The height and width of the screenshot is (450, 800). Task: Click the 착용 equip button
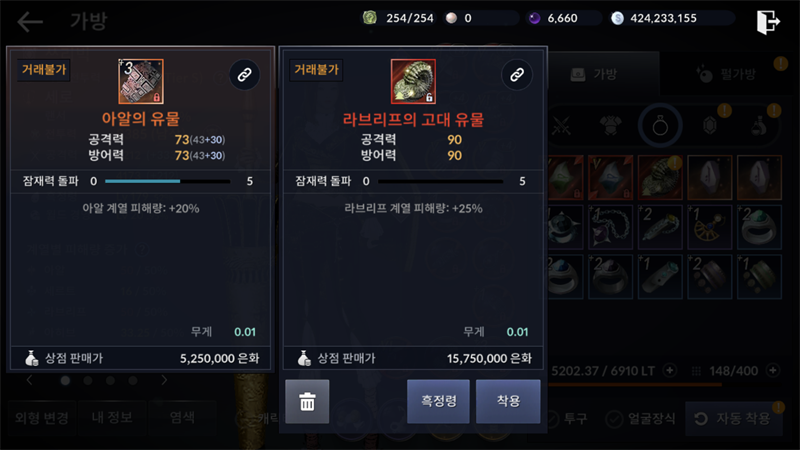pos(508,402)
